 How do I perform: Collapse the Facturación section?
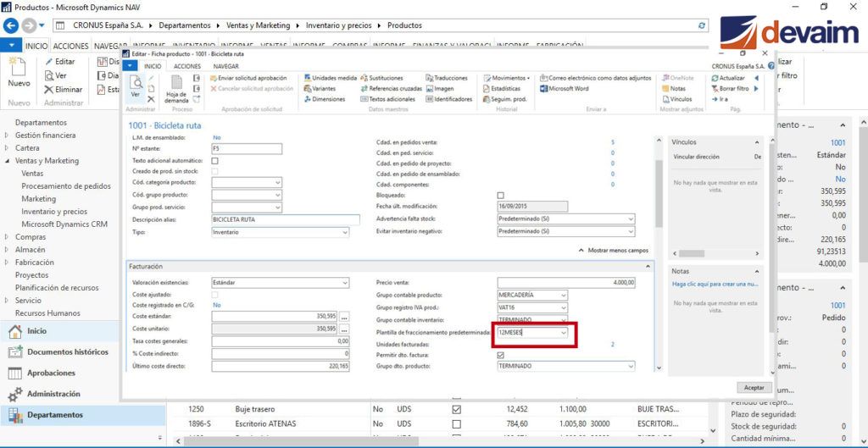[x=648, y=267]
